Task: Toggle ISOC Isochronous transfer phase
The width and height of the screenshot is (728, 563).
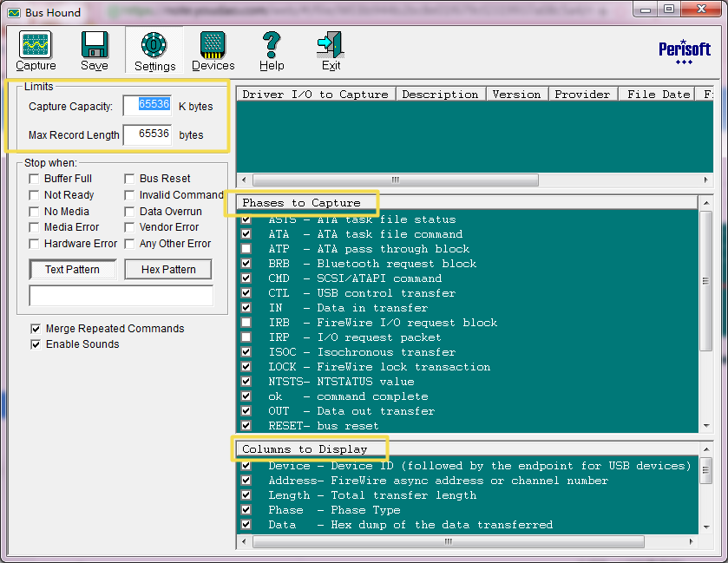Action: click(246, 352)
